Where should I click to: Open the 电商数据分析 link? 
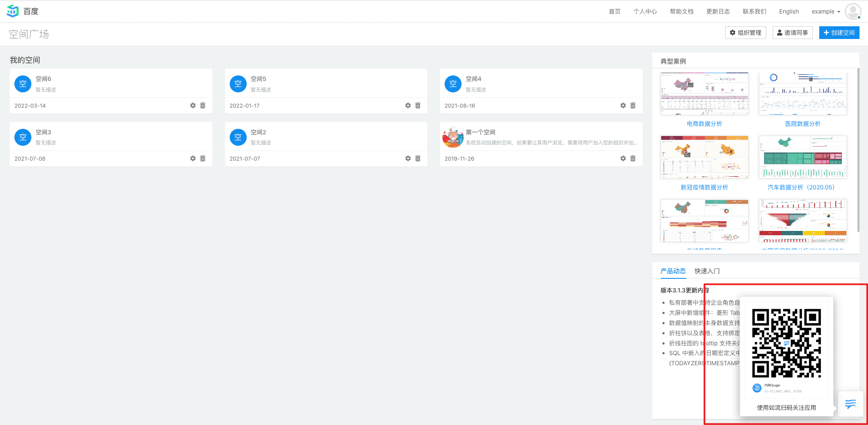tap(704, 124)
